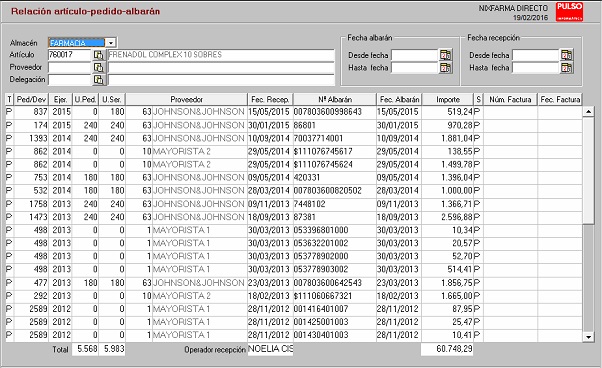Select albarán number 007803600820502
602x368 pixels.
328,190
